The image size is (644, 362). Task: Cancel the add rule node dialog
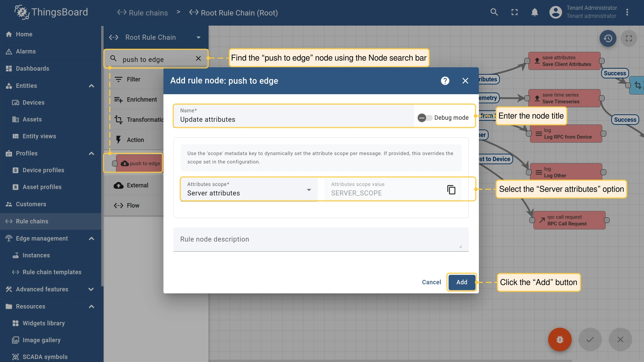coord(431,282)
